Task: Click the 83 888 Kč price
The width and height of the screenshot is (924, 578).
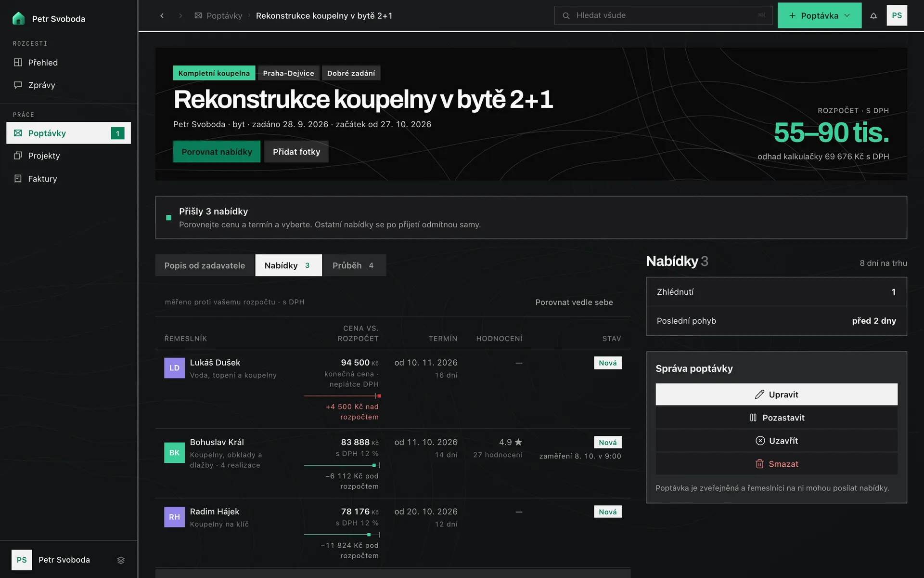Action: (359, 442)
